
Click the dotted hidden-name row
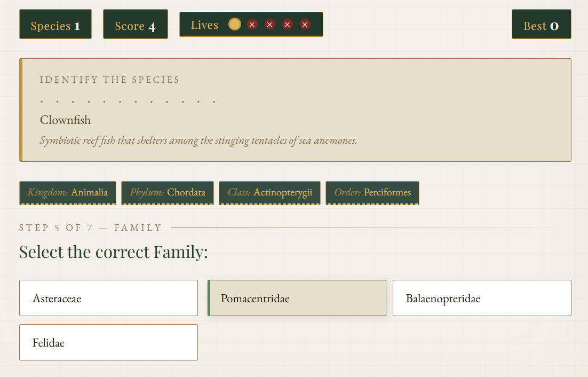(x=128, y=101)
